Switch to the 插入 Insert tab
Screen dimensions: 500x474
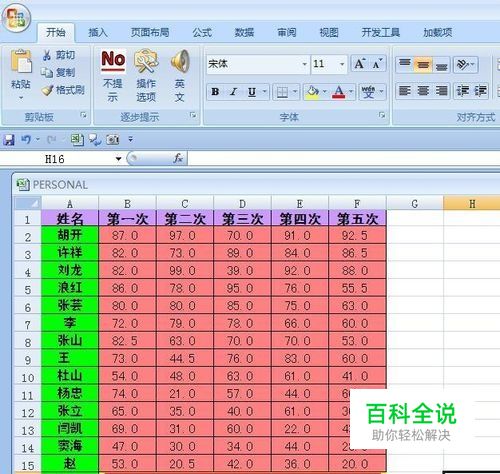pos(98,33)
